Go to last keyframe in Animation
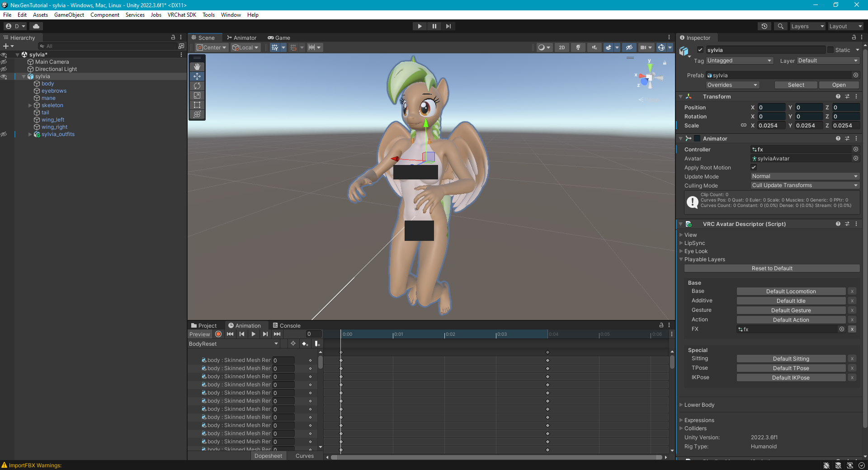This screenshot has width=868, height=470. (277, 334)
